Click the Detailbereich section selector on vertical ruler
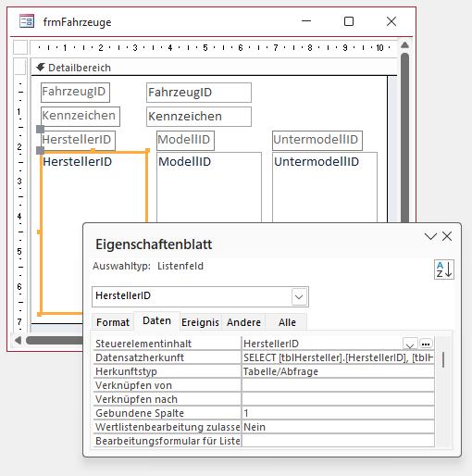The height and width of the screenshot is (476, 472). coord(20,67)
